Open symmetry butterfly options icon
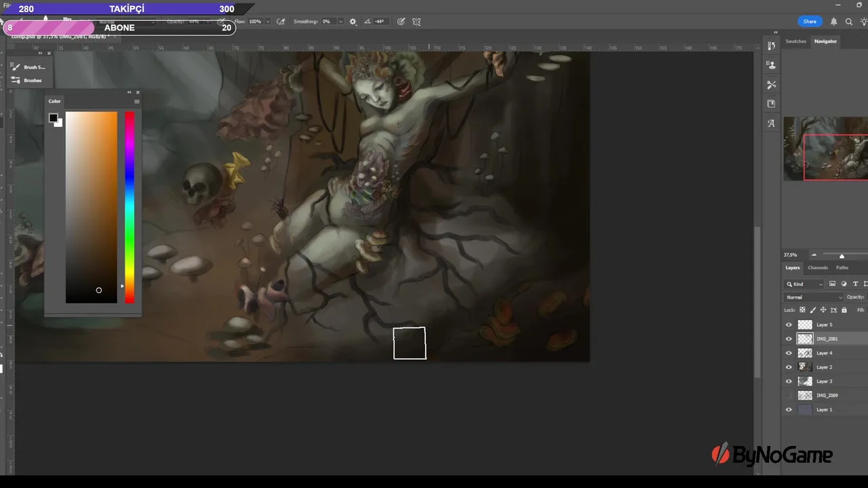The width and height of the screenshot is (868, 488). [416, 22]
